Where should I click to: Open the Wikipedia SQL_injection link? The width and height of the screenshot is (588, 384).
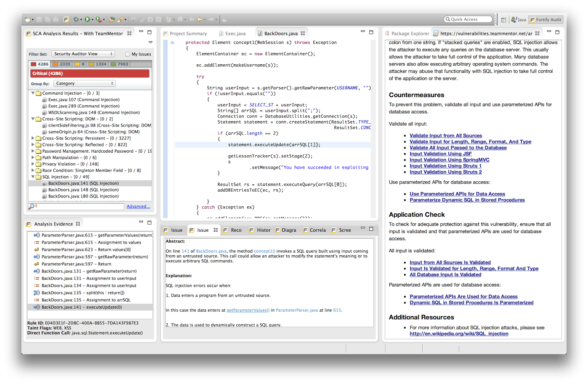pyautogui.click(x=459, y=334)
